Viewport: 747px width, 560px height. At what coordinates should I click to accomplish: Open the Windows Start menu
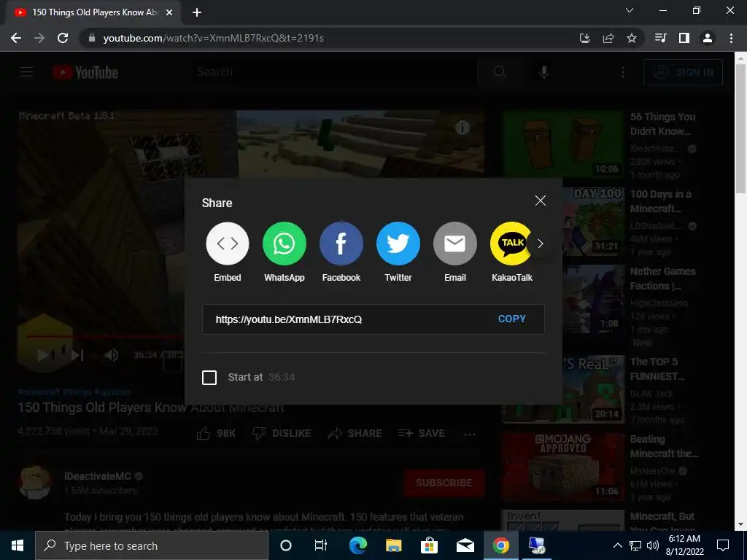click(18, 545)
